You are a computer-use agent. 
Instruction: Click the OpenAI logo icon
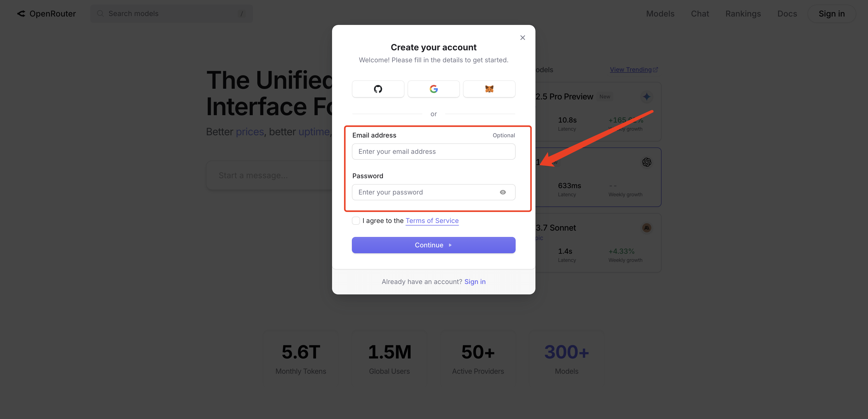click(x=646, y=162)
